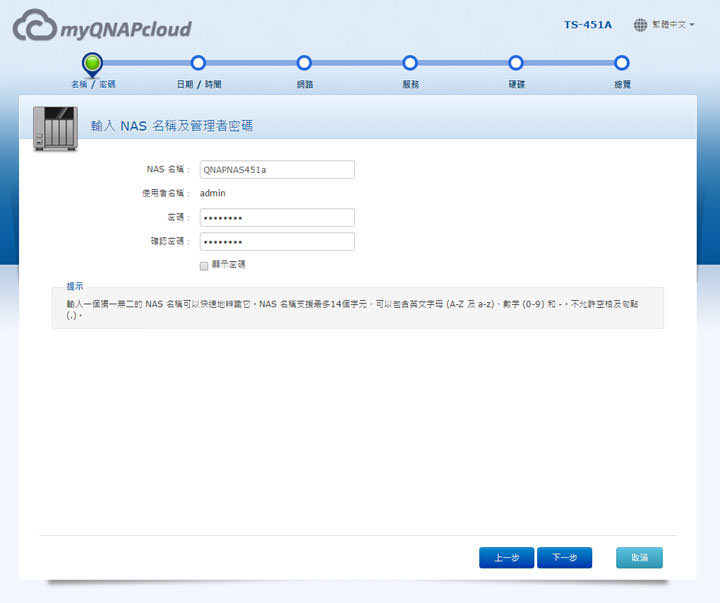Go to the 網路 step circle
The width and height of the screenshot is (720, 603).
[304, 64]
